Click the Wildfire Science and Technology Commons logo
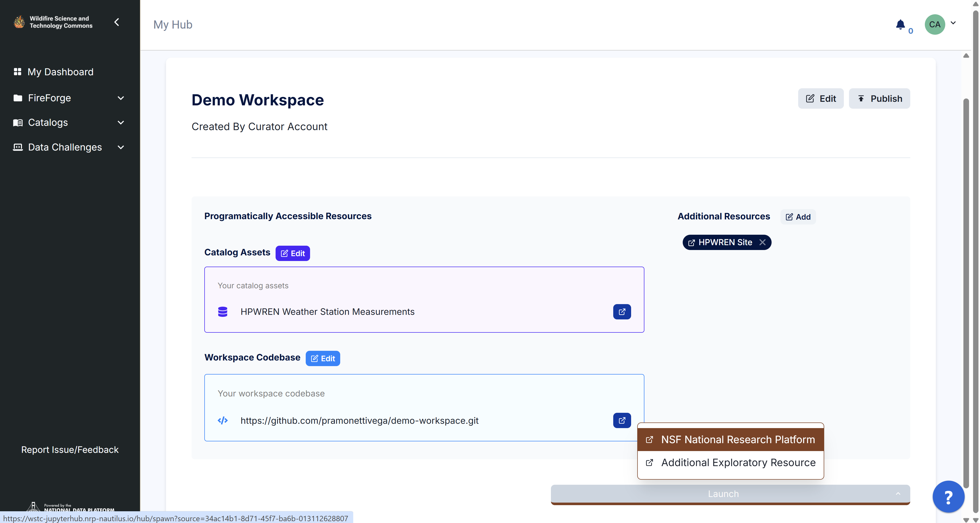 (x=53, y=22)
